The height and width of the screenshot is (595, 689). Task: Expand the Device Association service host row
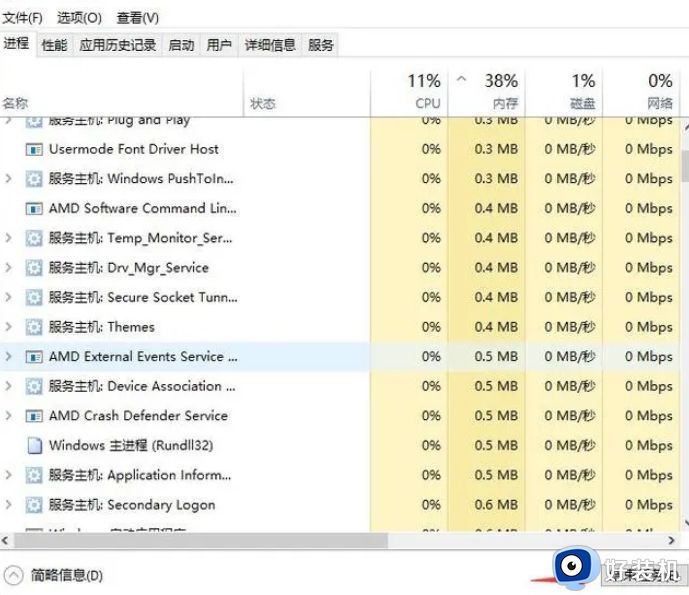[9, 386]
